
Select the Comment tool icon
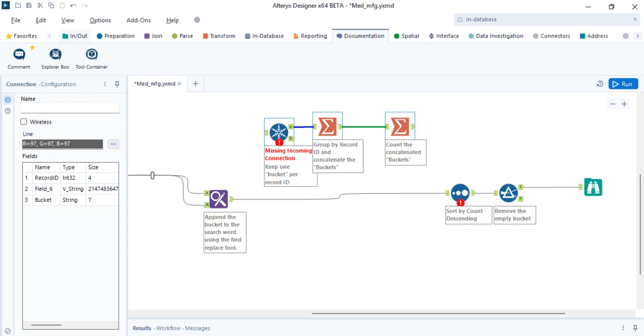pos(19,54)
